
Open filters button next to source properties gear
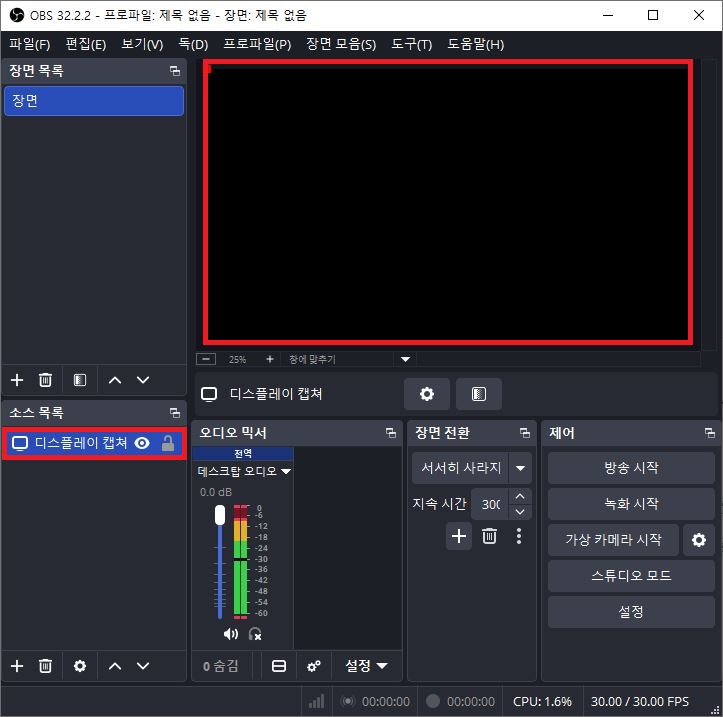click(479, 394)
